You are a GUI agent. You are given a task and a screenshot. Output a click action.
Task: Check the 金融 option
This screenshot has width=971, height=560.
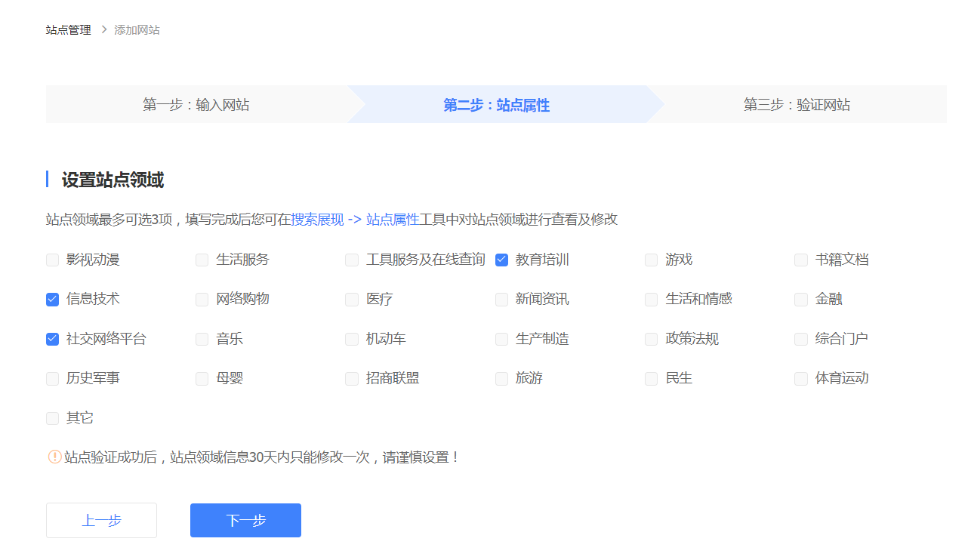[801, 300]
